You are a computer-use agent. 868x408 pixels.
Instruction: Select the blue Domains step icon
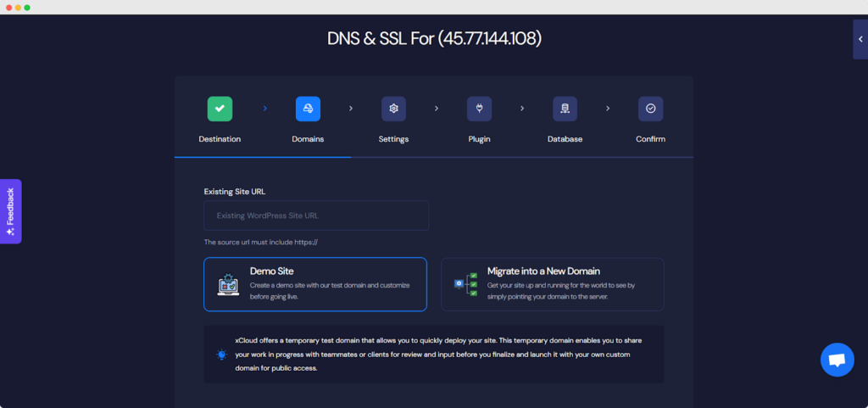coord(308,109)
